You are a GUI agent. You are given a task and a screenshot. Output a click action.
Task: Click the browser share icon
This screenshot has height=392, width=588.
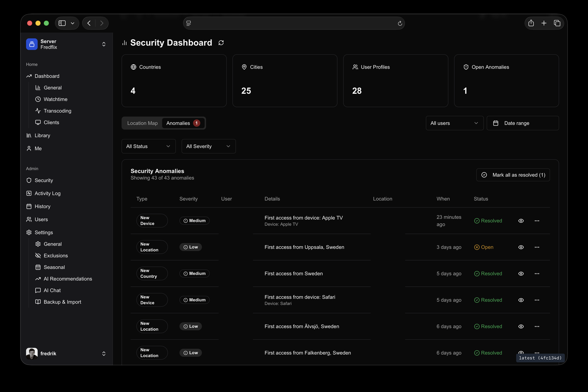[x=531, y=23]
